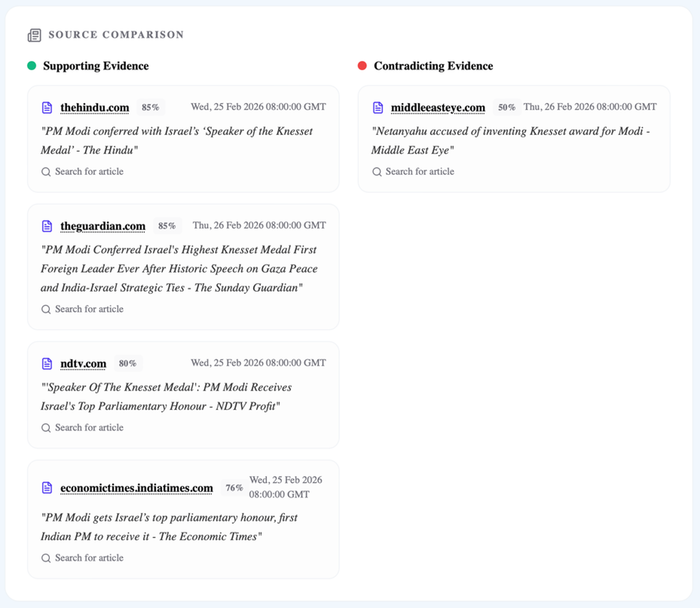Click search magnifier icon in thehindu.com card

[46, 172]
